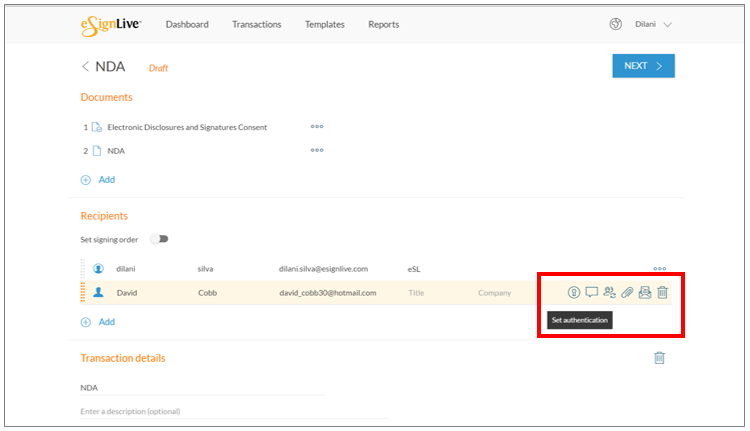Click the paperclip attachment icon for David

627,292
